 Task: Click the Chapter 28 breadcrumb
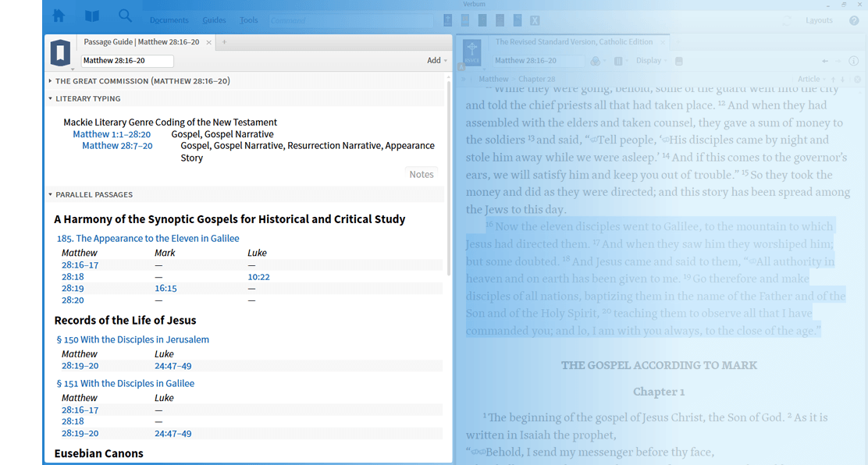pyautogui.click(x=536, y=79)
